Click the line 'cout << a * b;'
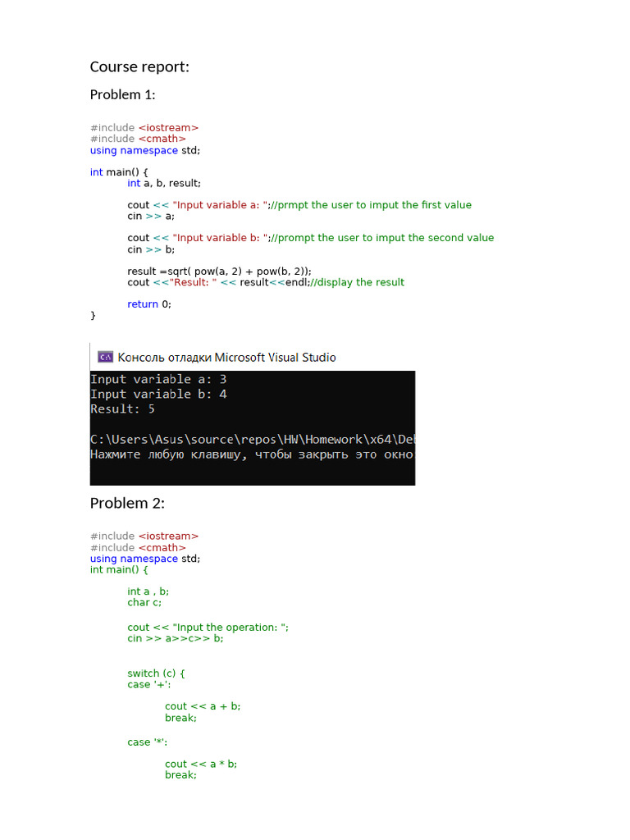Image resolution: width=630 pixels, height=840 pixels. (201, 765)
